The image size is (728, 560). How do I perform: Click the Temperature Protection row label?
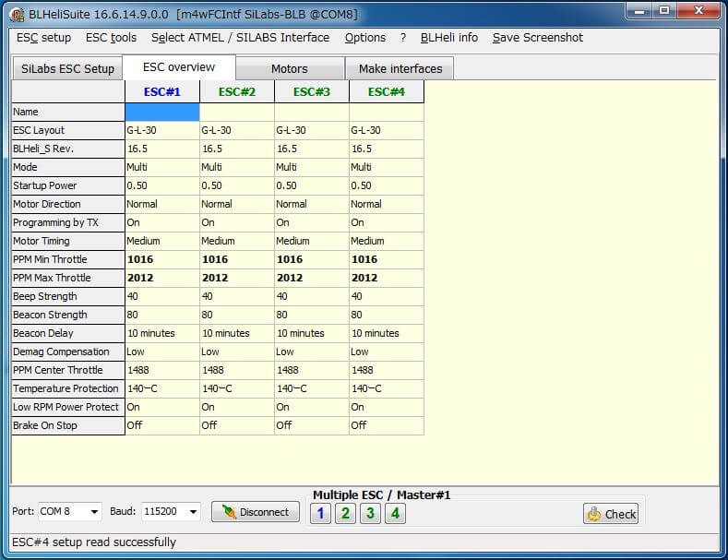[x=68, y=388]
